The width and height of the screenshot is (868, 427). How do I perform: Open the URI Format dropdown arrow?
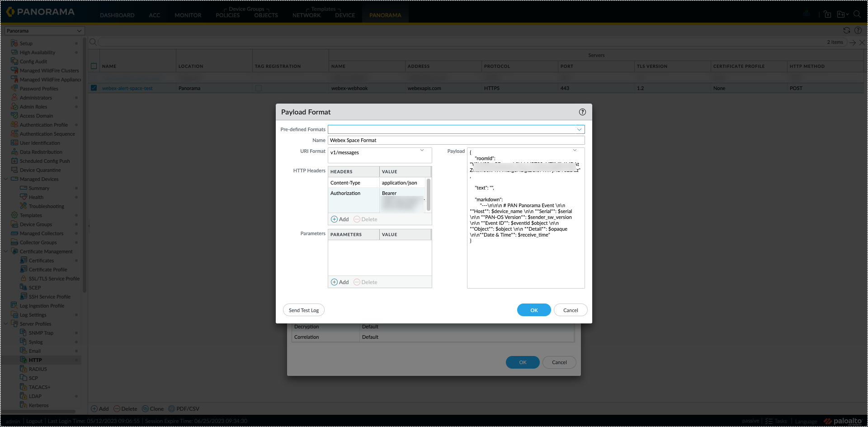[422, 151]
